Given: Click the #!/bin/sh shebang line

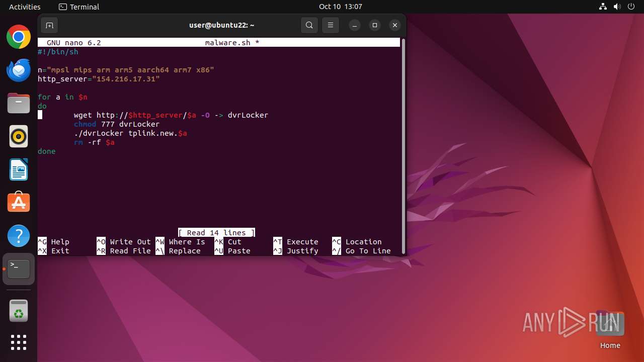Looking at the screenshot, I should (58, 52).
